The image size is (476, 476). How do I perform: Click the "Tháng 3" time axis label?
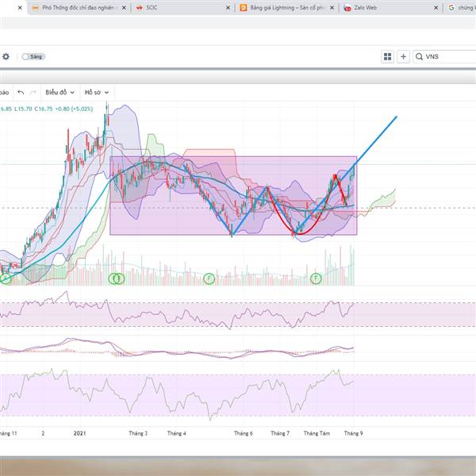coord(138,433)
